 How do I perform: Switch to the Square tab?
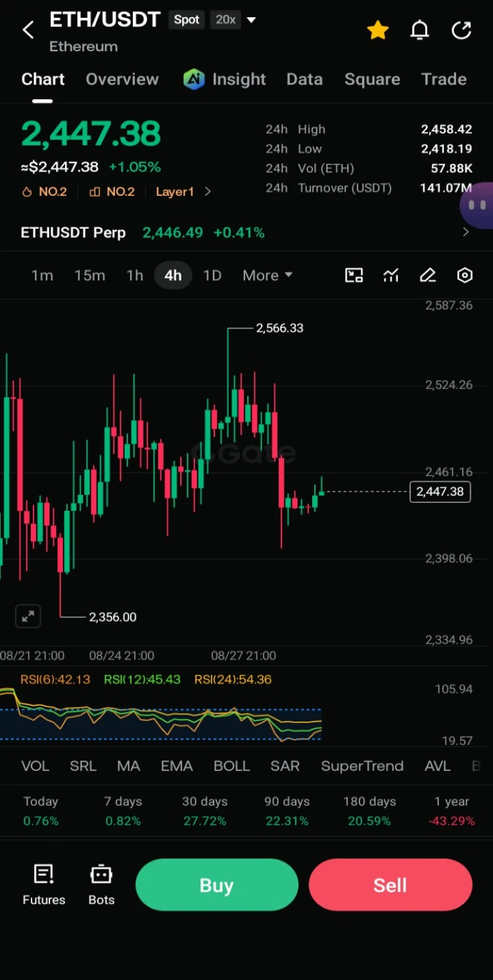coord(372,80)
